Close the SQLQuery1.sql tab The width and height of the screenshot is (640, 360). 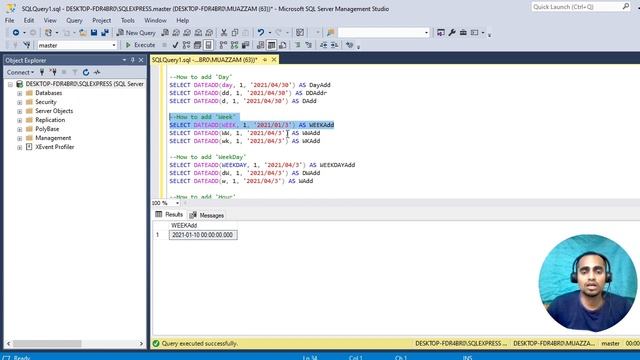tap(274, 60)
